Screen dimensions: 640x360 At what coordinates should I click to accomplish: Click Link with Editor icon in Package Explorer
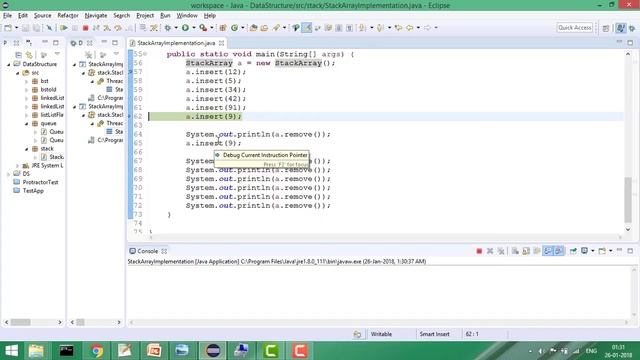(x=29, y=55)
